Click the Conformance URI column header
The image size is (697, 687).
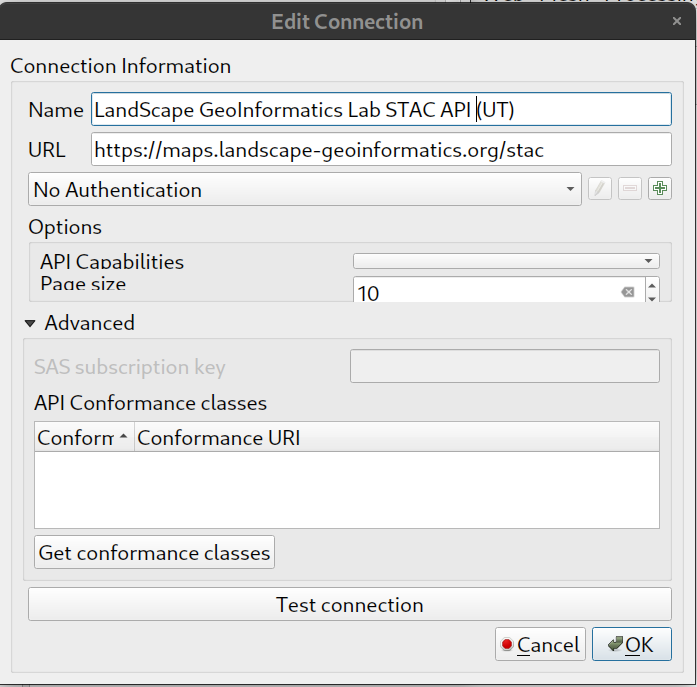coord(397,437)
